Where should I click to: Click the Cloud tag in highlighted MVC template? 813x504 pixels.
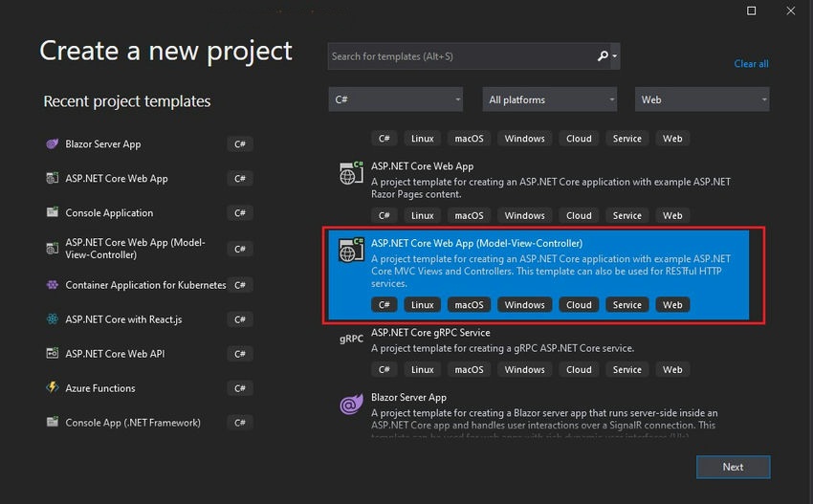coord(579,305)
